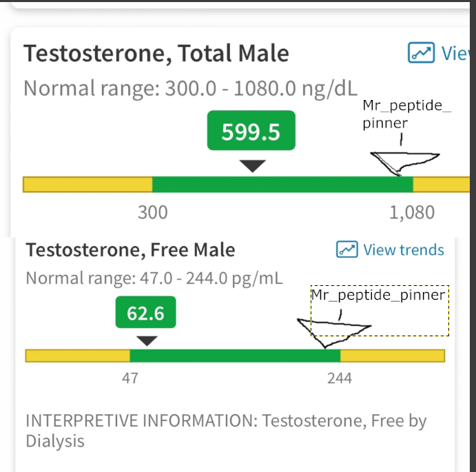The image size is (476, 472).
Task: Click the black pointer triangle under 599.5
Action: (253, 165)
